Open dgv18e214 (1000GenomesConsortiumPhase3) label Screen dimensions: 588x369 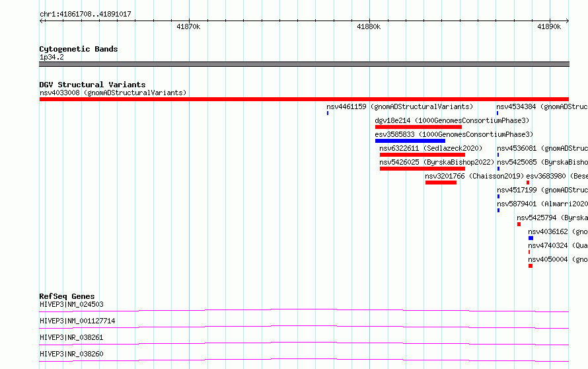pos(453,120)
